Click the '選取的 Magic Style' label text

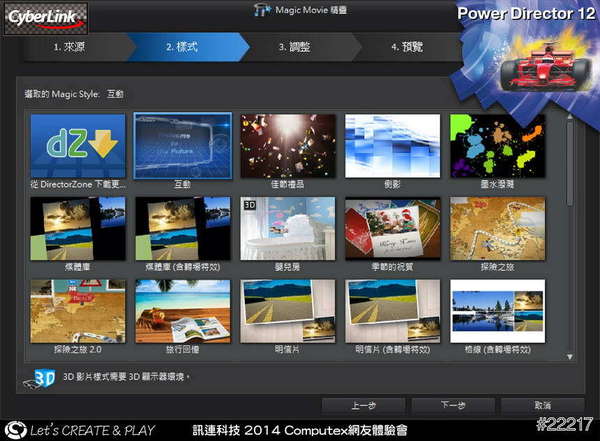[62, 94]
